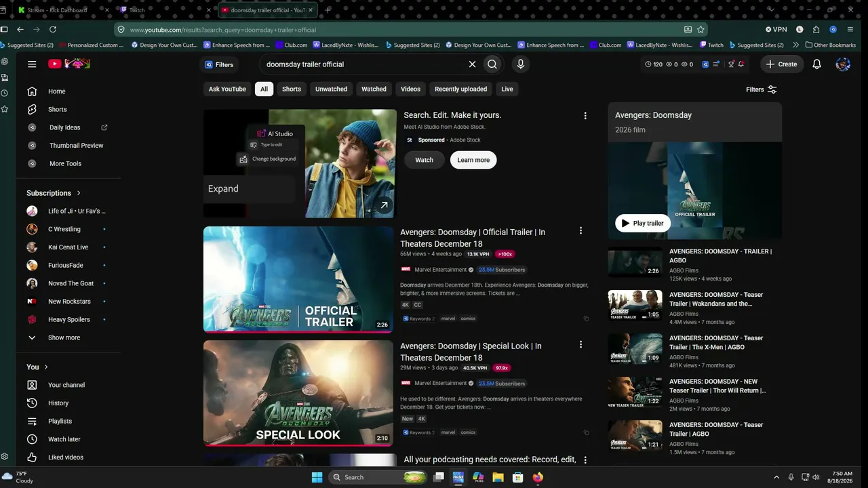
Task: Open the browser extensions puzzle icon
Action: point(816,30)
